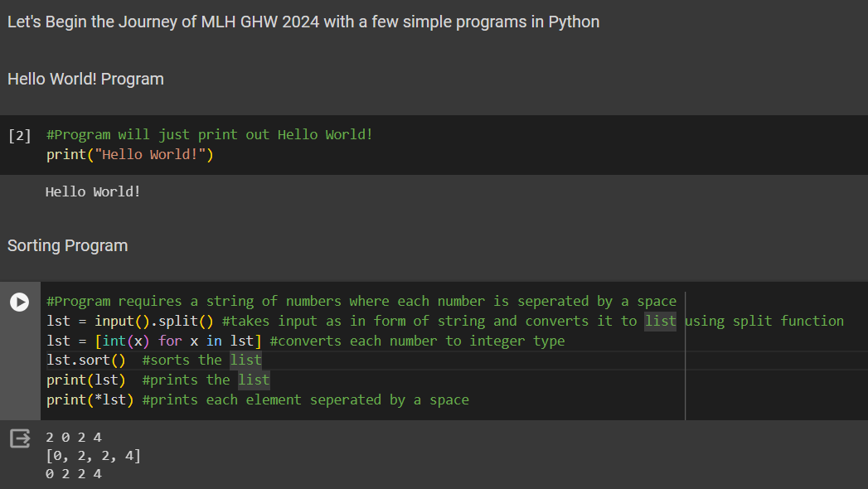Image resolution: width=868 pixels, height=489 pixels.
Task: Click the '[0, 2, 2, 4]' output line
Action: coord(93,456)
